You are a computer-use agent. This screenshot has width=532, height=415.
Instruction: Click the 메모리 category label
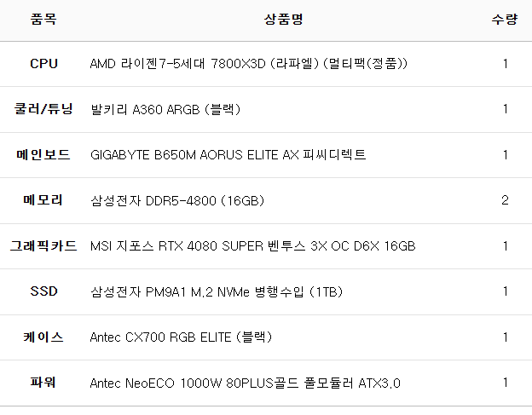pyautogui.click(x=43, y=201)
